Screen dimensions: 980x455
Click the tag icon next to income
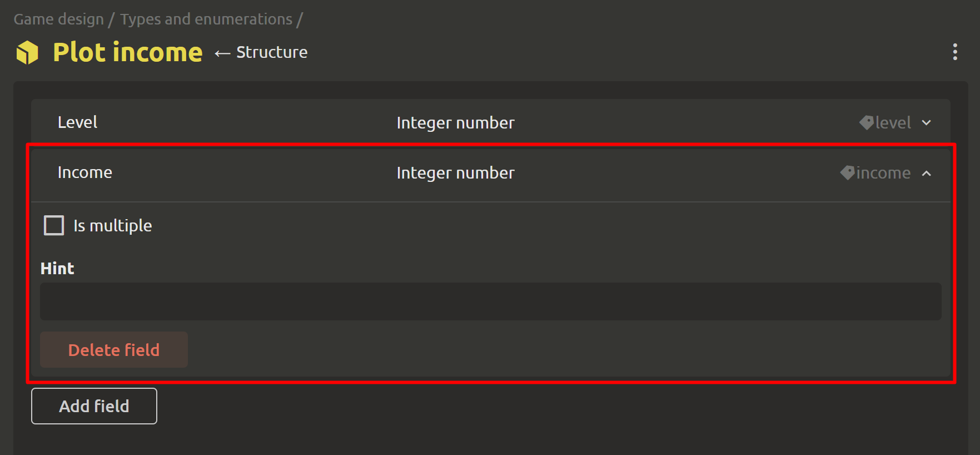(x=847, y=173)
